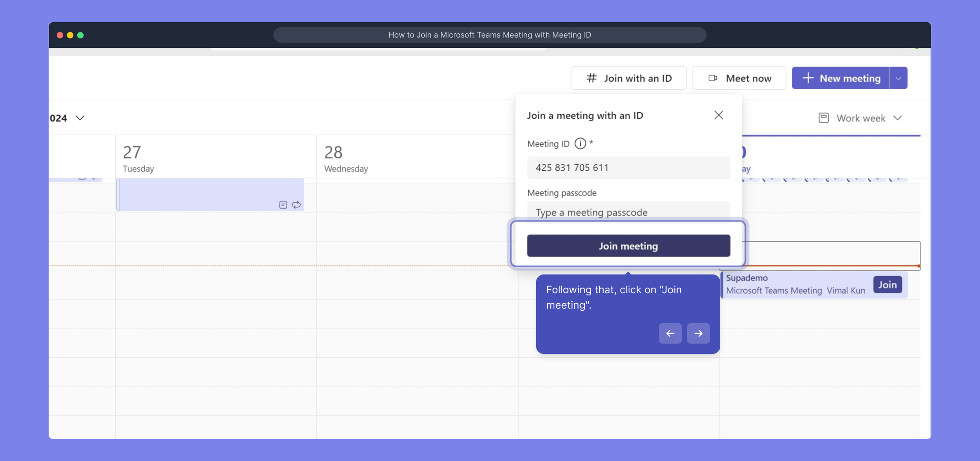Click the Meeting ID input field
Viewport: 980px width, 461px height.
click(x=628, y=168)
